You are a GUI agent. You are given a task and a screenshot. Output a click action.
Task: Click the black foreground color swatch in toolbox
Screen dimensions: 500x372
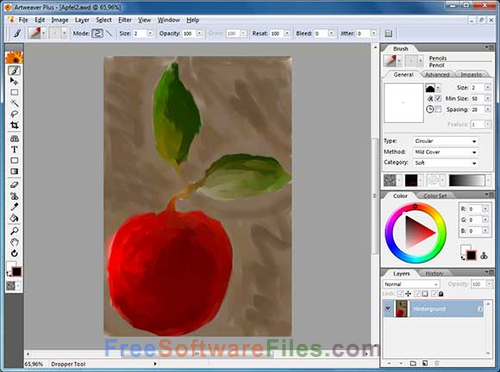(x=17, y=272)
